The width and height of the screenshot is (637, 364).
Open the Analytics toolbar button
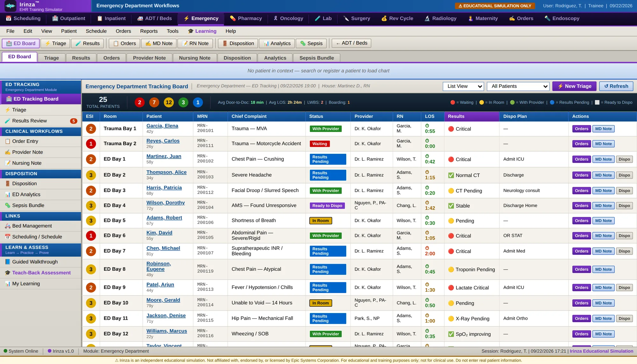click(277, 43)
